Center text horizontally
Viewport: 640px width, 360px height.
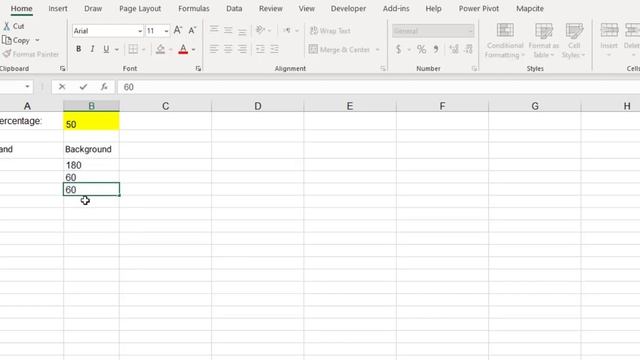(228, 49)
